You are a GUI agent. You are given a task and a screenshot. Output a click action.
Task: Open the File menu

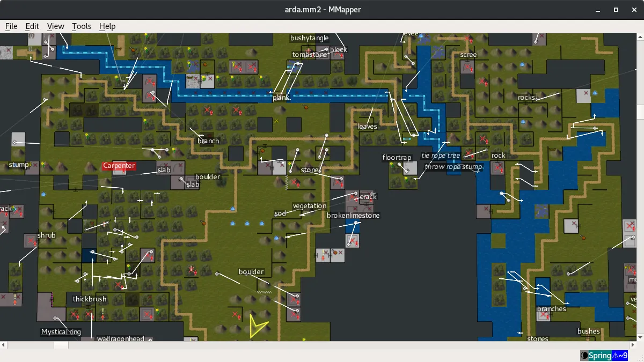[11, 26]
